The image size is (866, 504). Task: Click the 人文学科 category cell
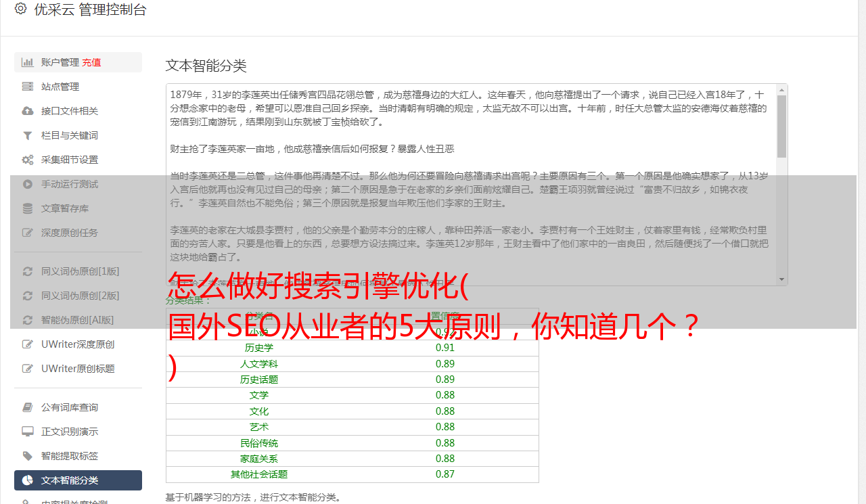(x=259, y=364)
